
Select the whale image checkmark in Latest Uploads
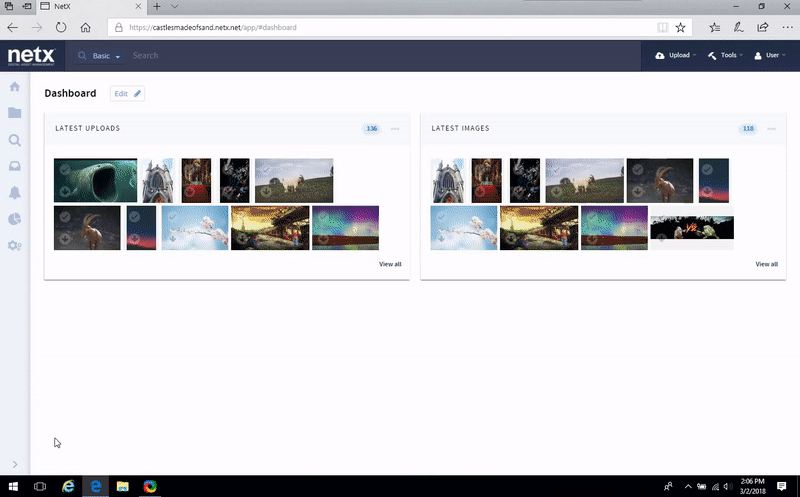(64, 170)
